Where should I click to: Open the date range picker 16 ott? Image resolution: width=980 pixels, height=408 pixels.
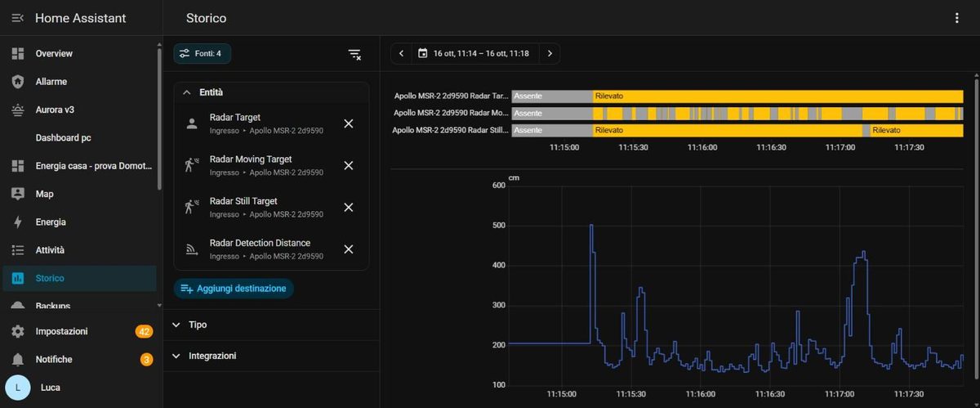pyautogui.click(x=474, y=54)
